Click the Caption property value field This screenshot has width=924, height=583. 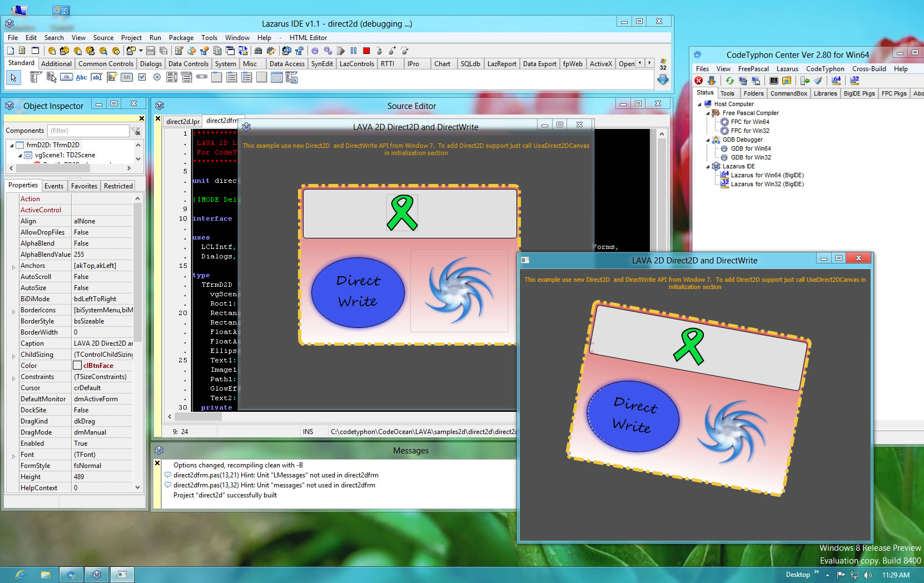point(103,343)
